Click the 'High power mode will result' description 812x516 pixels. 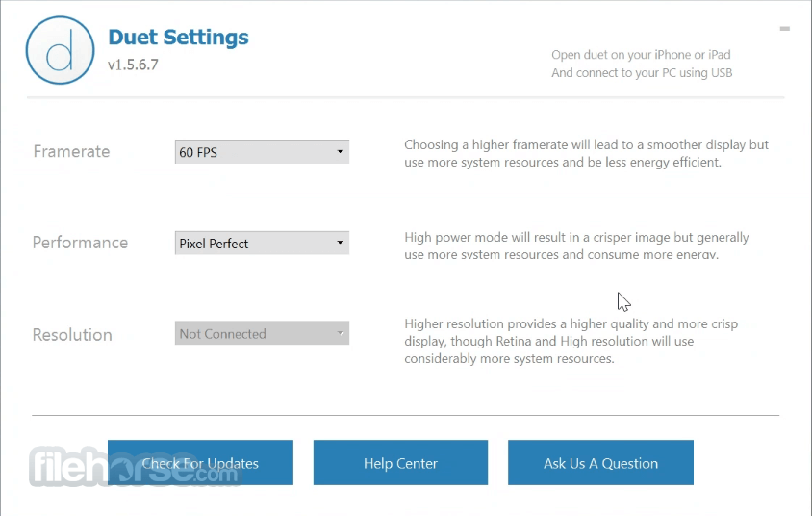(x=576, y=245)
